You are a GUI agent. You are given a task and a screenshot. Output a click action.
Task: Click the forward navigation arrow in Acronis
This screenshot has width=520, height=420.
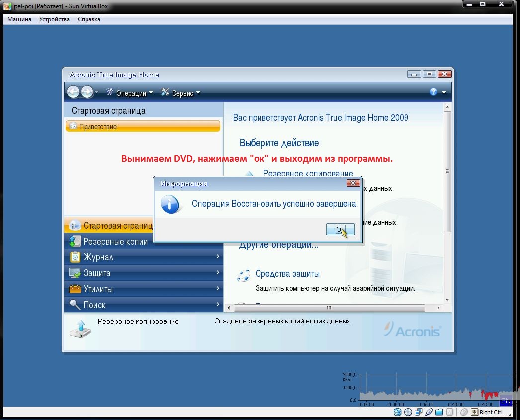pos(87,92)
